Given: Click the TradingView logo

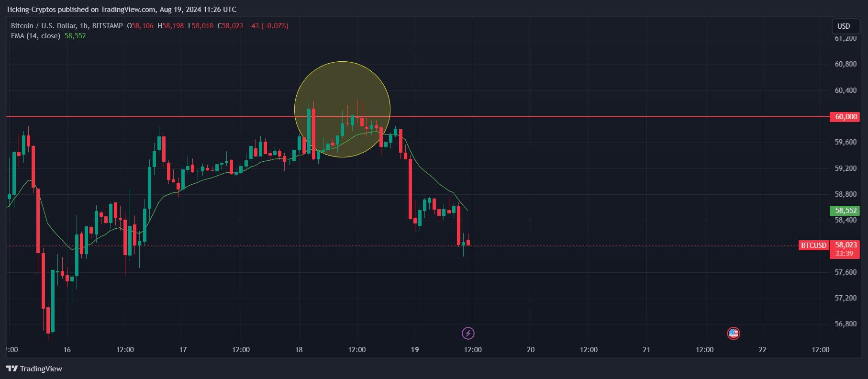Looking at the screenshot, I should pyautogui.click(x=34, y=368).
